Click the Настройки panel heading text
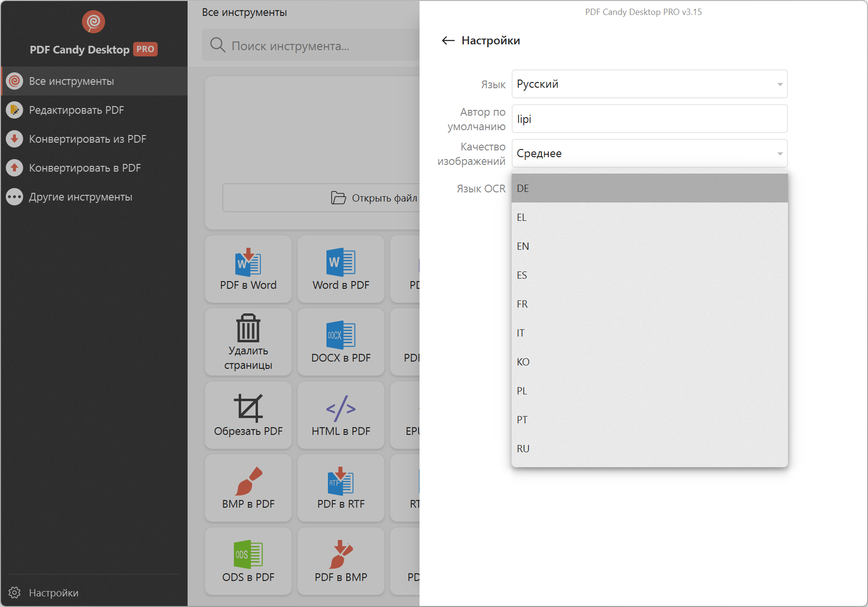Screen dimensions: 868x607 [490, 40]
